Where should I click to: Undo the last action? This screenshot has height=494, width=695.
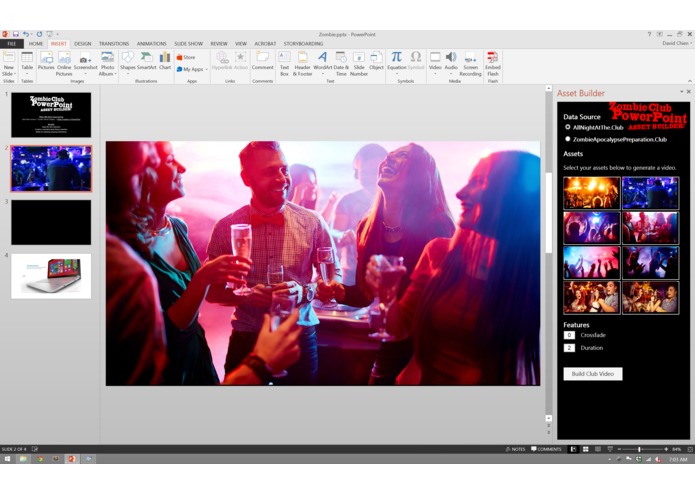[x=26, y=34]
